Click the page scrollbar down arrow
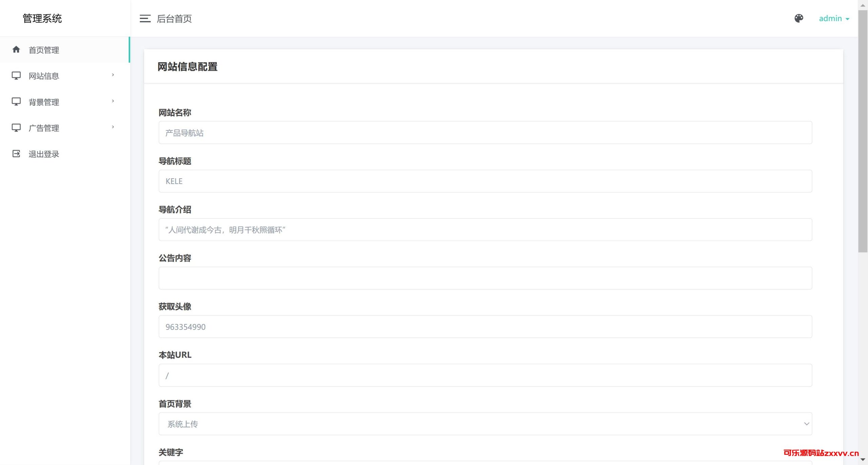The image size is (868, 465). pos(863,460)
